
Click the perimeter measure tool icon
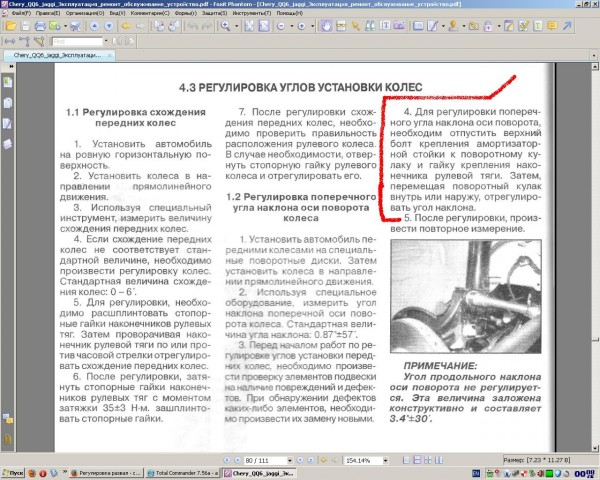[24, 41]
